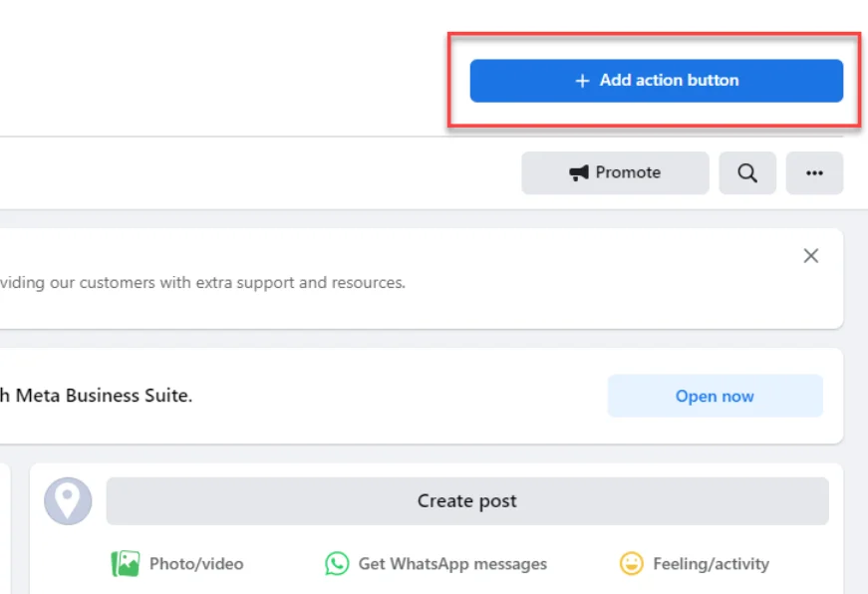Click the green Photo/video icon

(x=125, y=564)
